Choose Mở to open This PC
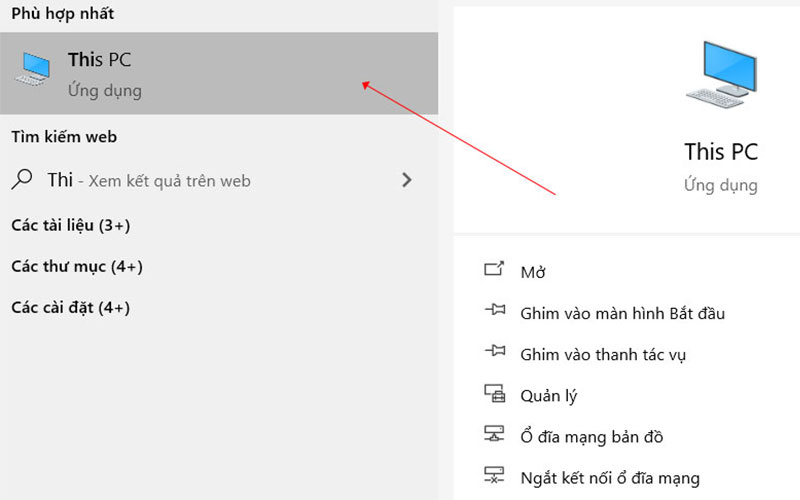 [x=533, y=272]
